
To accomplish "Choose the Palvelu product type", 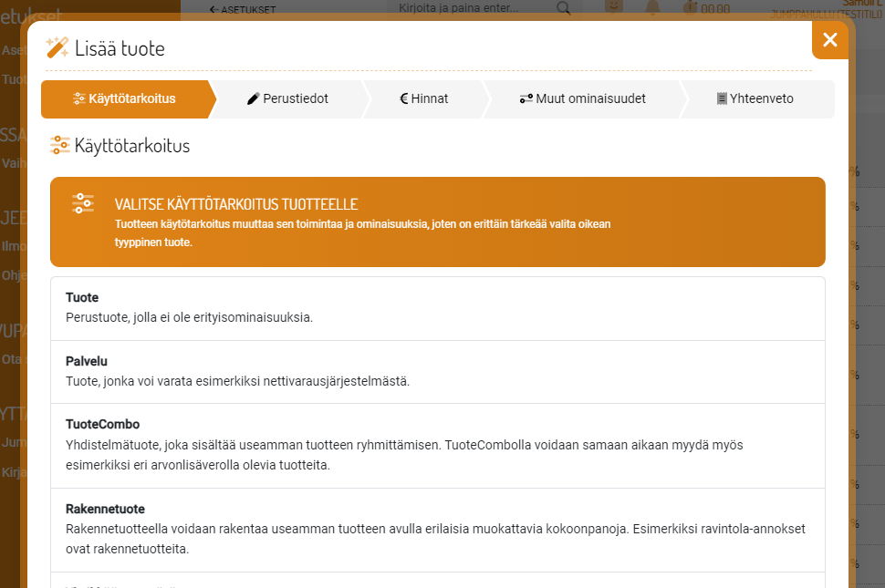I will (437, 371).
